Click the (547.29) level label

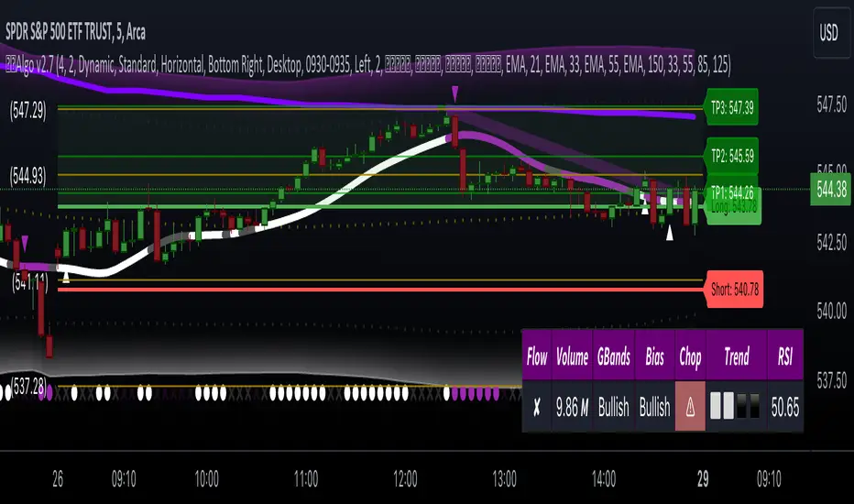point(27,111)
